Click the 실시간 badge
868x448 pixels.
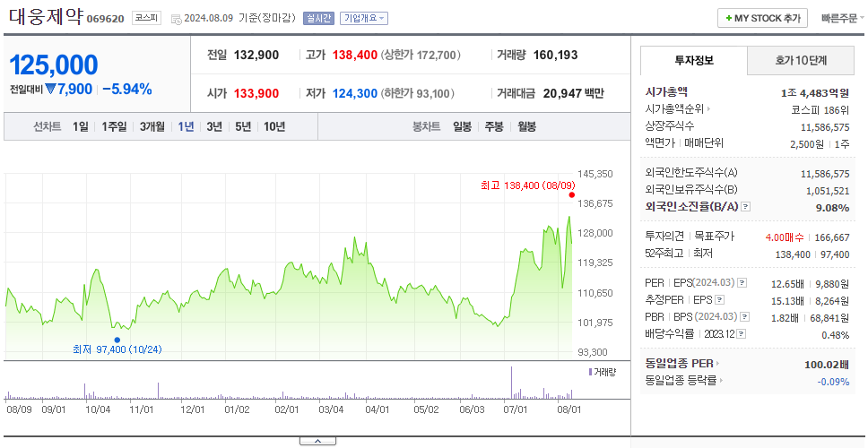point(318,18)
